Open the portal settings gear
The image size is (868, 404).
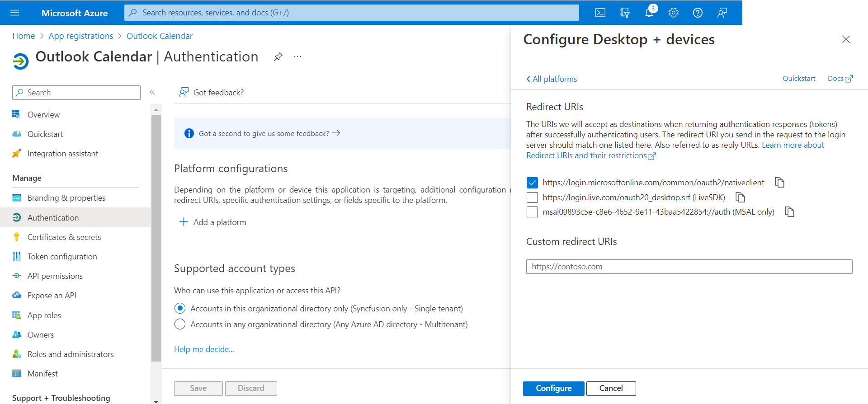coord(674,13)
